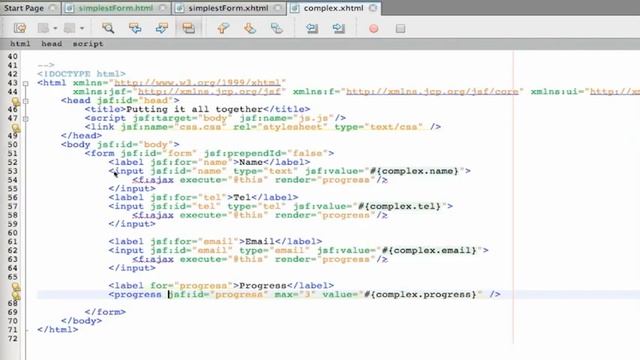Collapse the script fold at line 47
The height and width of the screenshot is (360, 640).
(x=25, y=119)
